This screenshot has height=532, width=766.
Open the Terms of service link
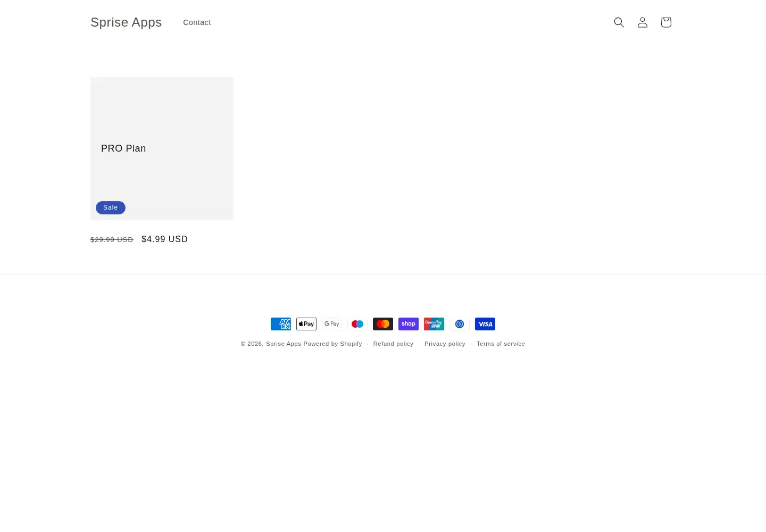pyautogui.click(x=501, y=344)
